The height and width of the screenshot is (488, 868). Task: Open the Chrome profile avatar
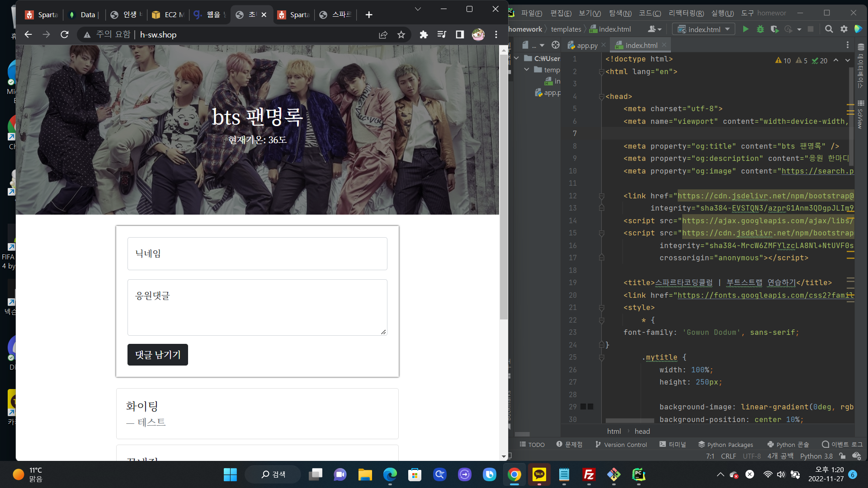pyautogui.click(x=478, y=35)
